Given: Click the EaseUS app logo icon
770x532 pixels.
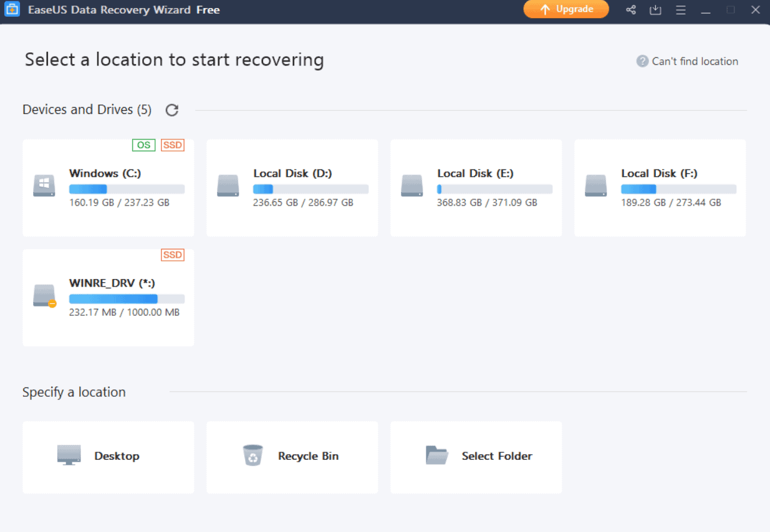Looking at the screenshot, I should click(12, 9).
